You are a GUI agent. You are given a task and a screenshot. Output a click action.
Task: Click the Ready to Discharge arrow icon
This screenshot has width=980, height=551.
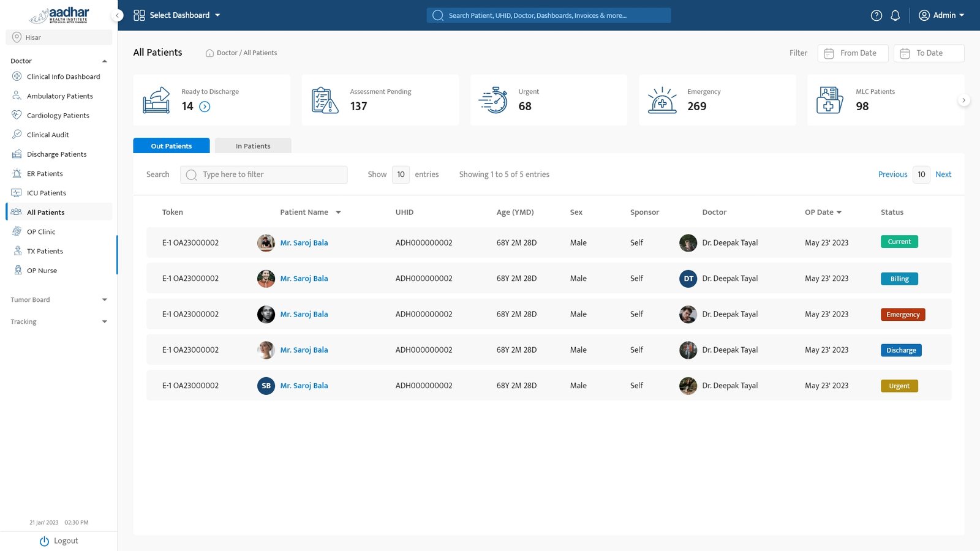pyautogui.click(x=205, y=107)
